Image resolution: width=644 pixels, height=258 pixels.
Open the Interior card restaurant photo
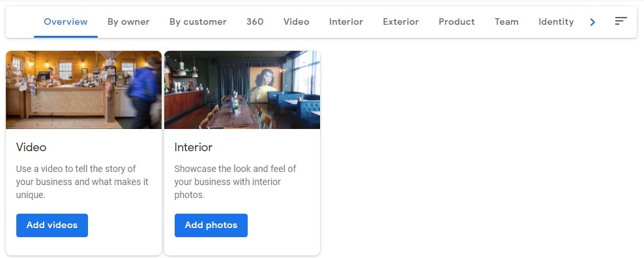point(242,89)
